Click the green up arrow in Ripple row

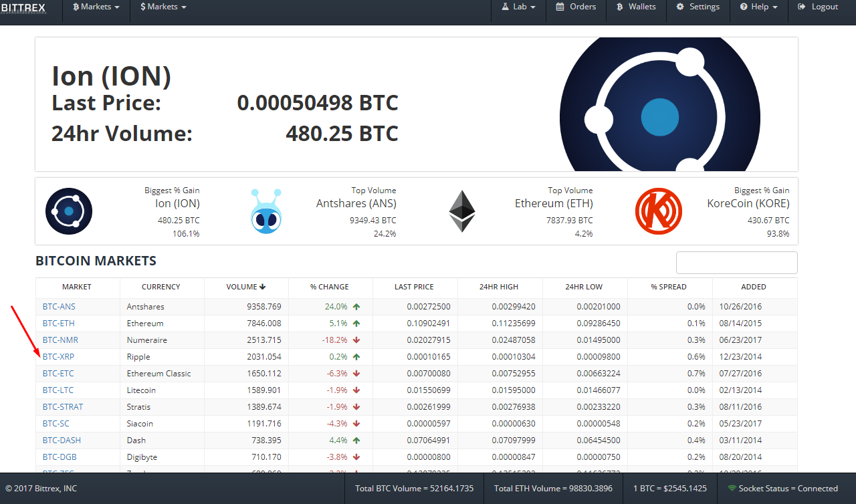click(356, 357)
